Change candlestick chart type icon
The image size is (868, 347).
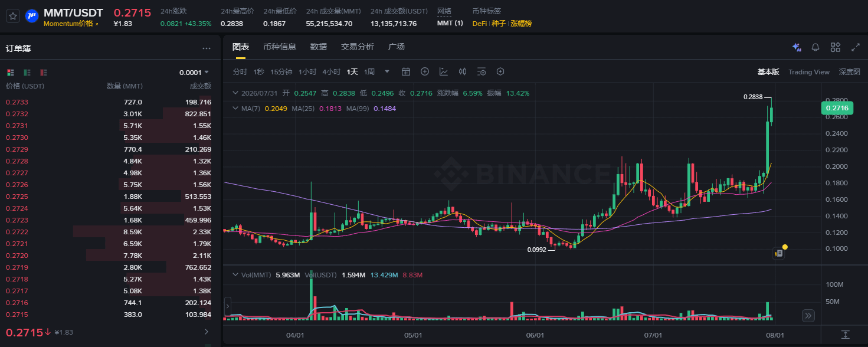coord(463,71)
